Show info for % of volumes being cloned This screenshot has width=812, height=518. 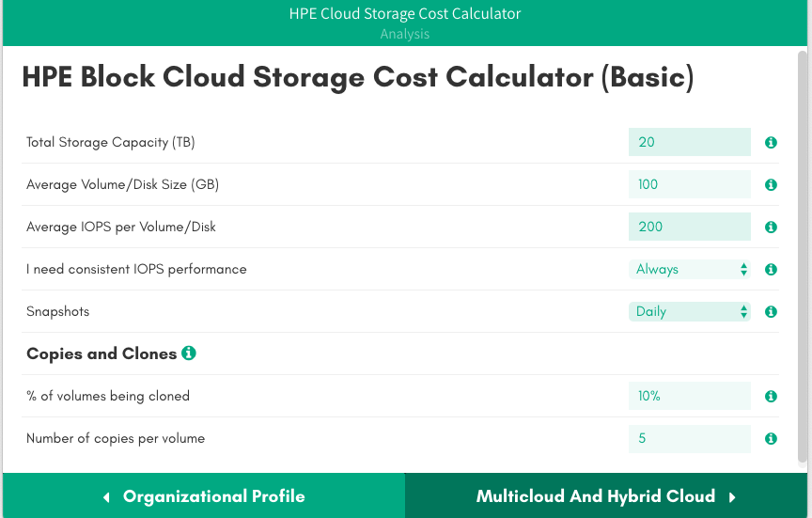pyautogui.click(x=771, y=397)
